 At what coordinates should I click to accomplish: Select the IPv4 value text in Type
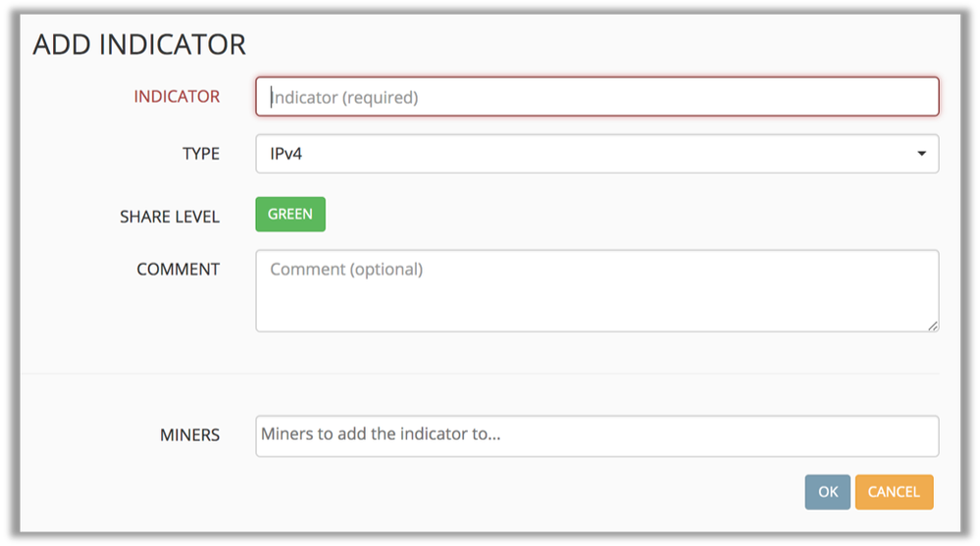286,154
